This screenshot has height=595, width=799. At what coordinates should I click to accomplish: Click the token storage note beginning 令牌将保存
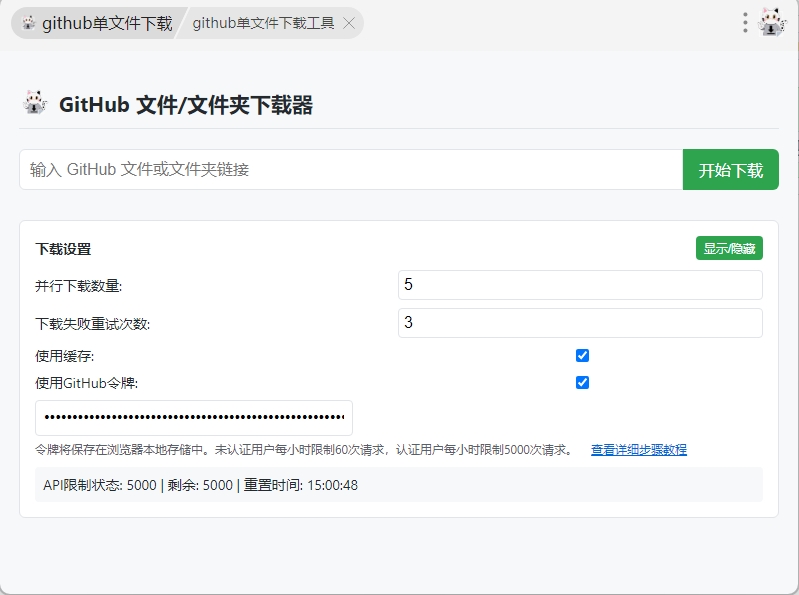point(305,450)
